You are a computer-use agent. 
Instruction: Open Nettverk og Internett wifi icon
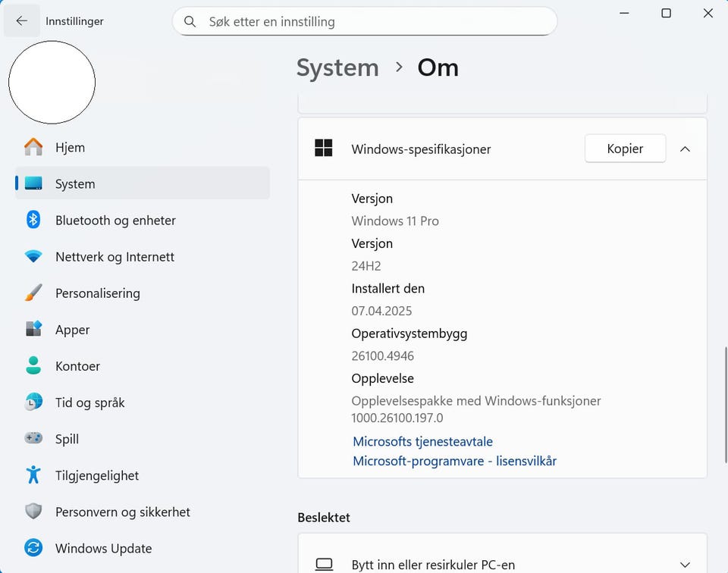[x=33, y=256]
